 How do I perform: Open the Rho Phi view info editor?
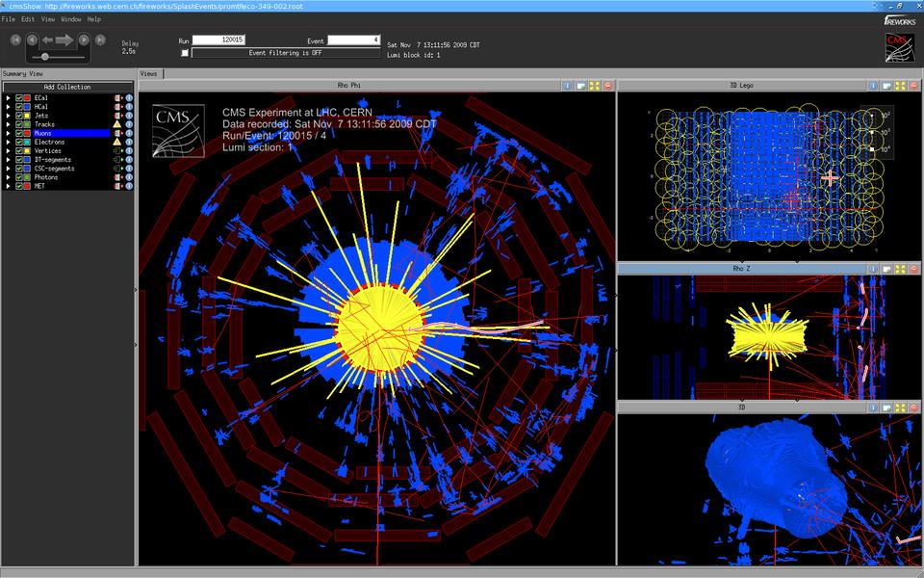tap(567, 86)
